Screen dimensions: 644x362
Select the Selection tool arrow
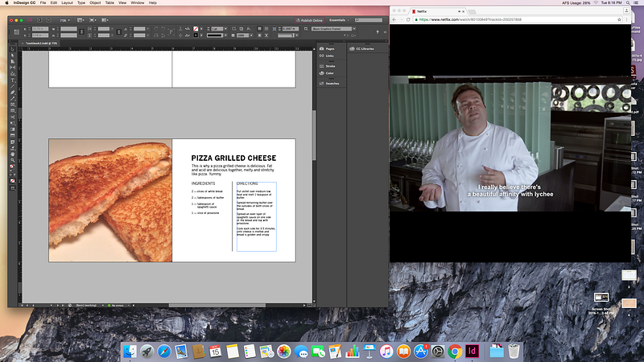[x=13, y=50]
